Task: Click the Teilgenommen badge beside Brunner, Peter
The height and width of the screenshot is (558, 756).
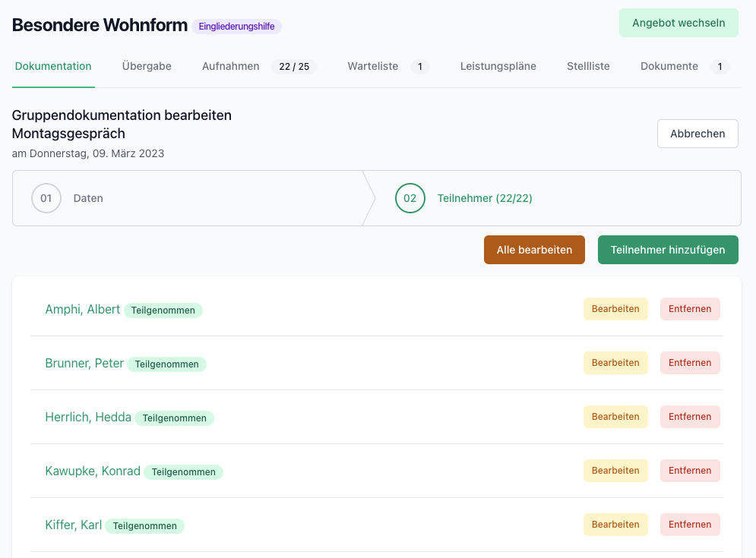Action: pos(167,364)
